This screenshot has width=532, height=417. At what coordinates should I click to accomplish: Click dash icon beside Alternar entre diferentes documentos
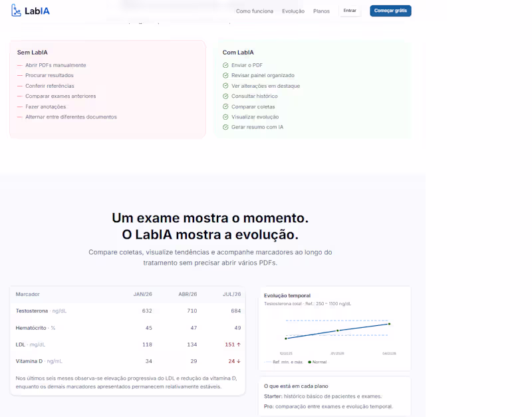pos(20,116)
